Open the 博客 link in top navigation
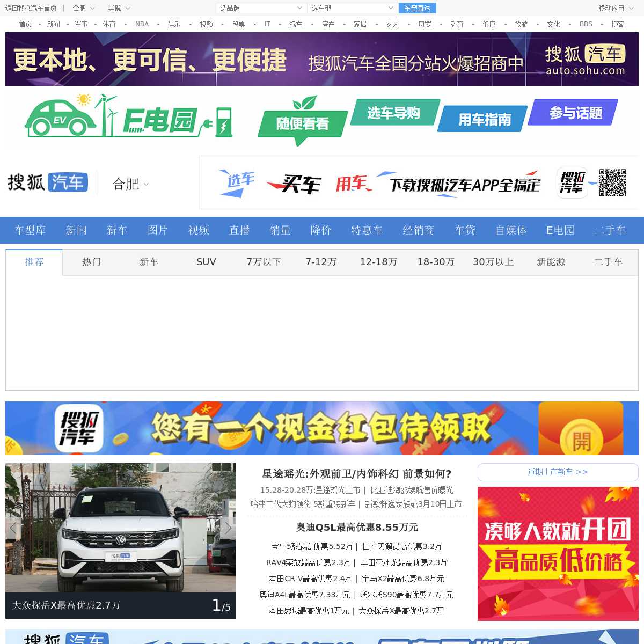The height and width of the screenshot is (644, 644). (618, 24)
